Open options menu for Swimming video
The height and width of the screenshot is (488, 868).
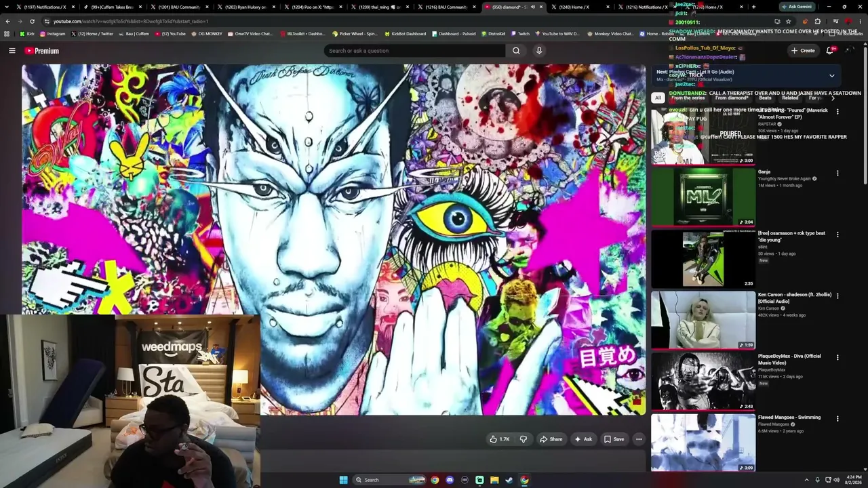[x=837, y=418]
